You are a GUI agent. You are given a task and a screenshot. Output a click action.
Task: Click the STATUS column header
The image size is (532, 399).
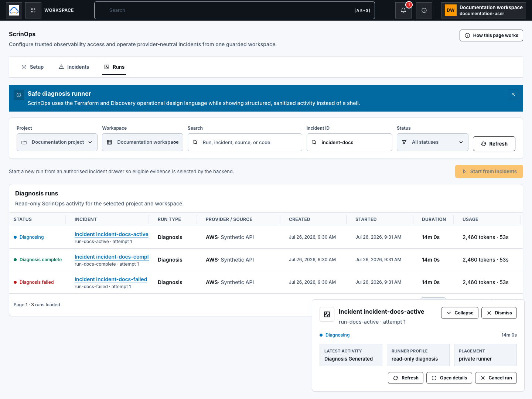(x=23, y=219)
